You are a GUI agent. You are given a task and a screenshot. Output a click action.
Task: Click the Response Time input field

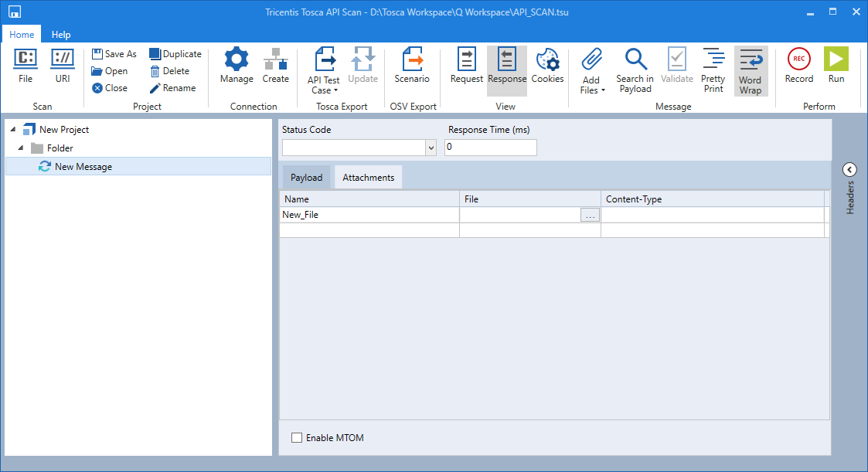click(x=490, y=148)
